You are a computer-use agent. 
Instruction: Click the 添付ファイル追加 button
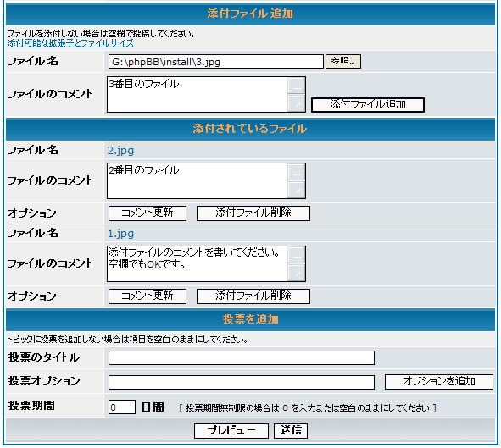(x=368, y=105)
